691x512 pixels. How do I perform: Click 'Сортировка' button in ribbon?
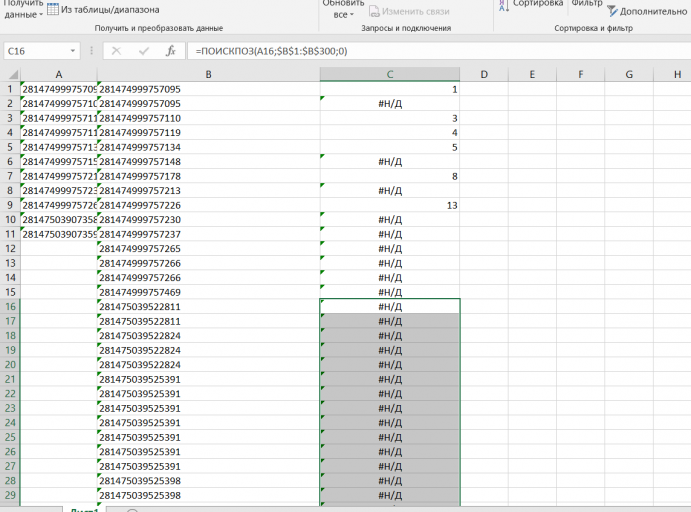[x=538, y=4]
